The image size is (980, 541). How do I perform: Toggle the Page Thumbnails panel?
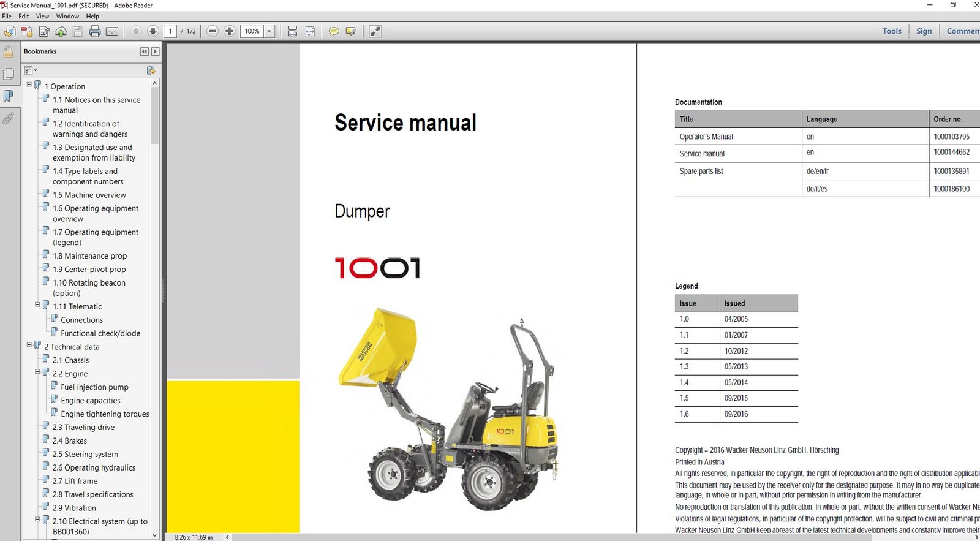[9, 74]
